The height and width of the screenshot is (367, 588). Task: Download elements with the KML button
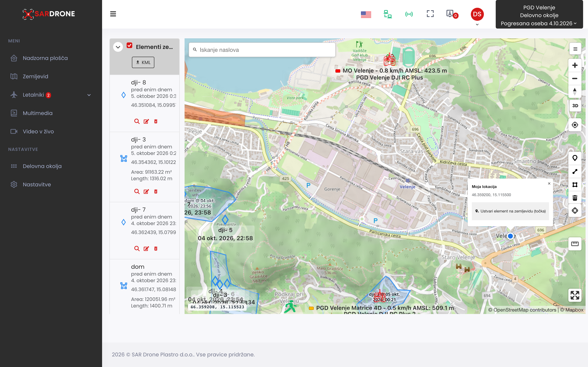pyautogui.click(x=143, y=62)
